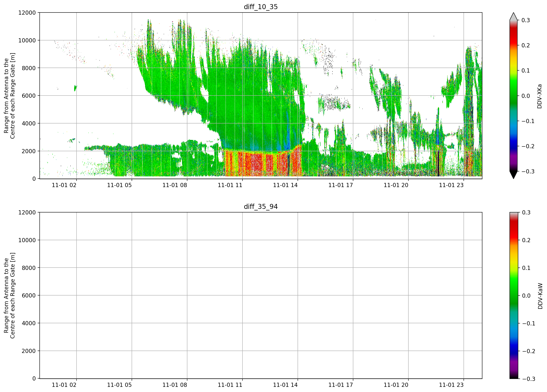This screenshot has height=392, width=547.
Task: Click the "2000" y-tick of diff_10_35
Action: [x=29, y=151]
